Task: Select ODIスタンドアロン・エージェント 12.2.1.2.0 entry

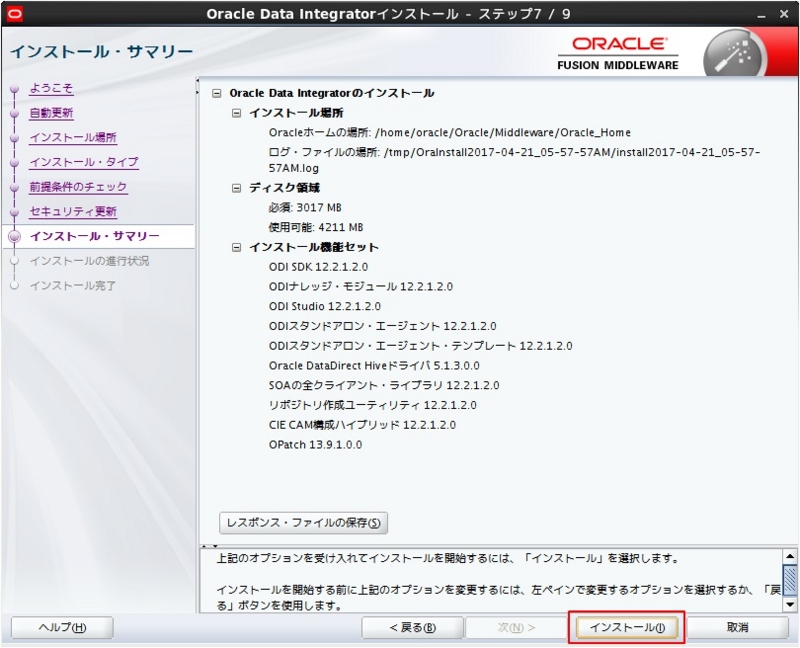Action: 383,326
